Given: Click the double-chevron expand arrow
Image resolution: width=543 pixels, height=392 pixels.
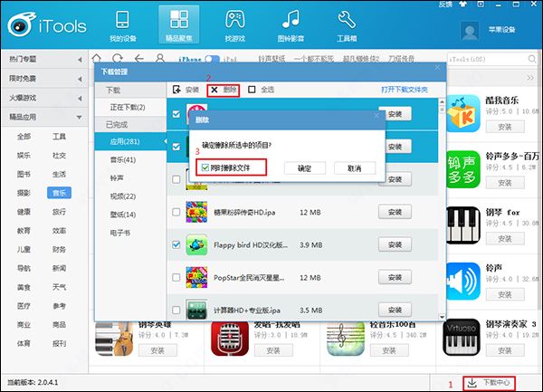Looking at the screenshot, I should click(x=530, y=78).
